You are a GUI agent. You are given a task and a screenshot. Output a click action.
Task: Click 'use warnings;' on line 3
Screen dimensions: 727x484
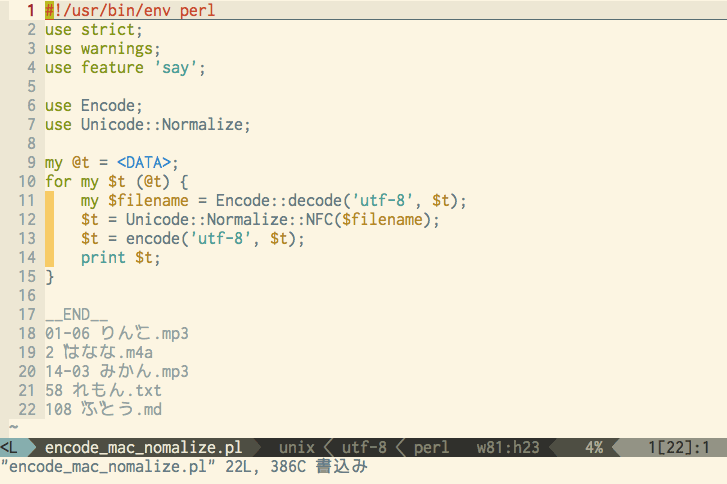102,49
